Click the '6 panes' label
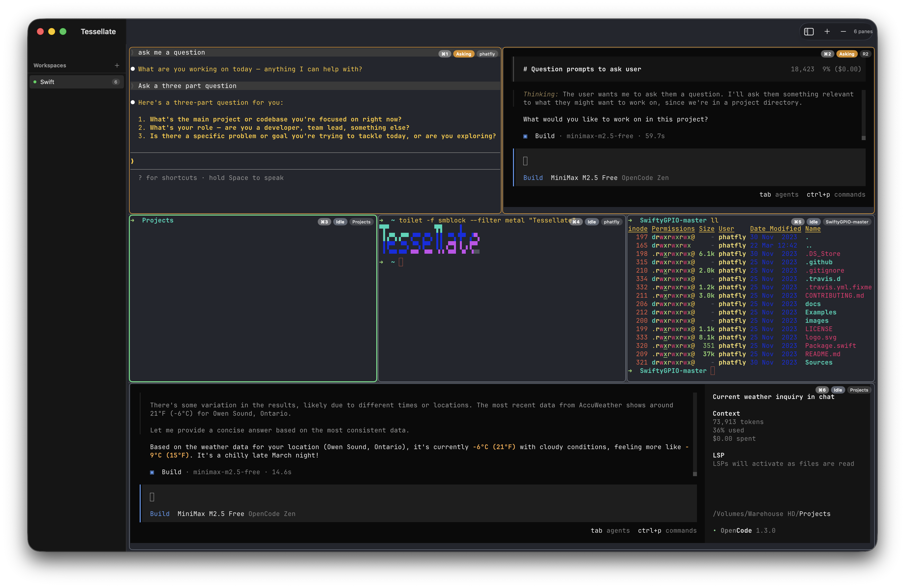The height and width of the screenshot is (588, 905). pyautogui.click(x=863, y=31)
